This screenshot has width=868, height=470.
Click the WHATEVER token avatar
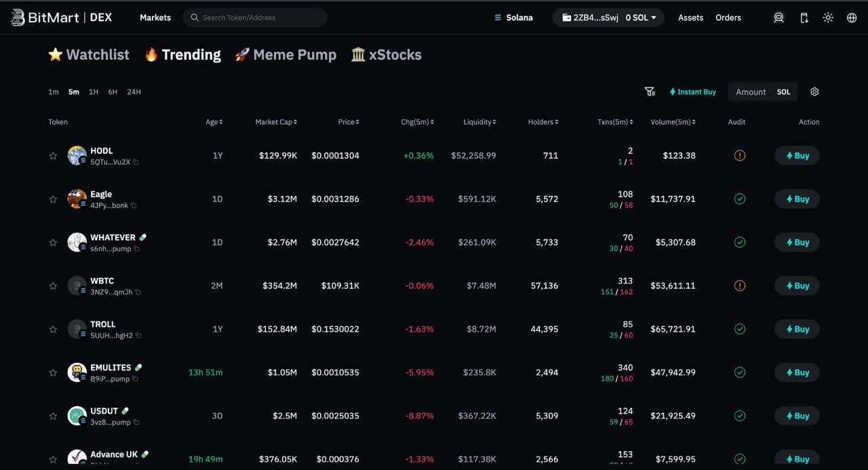click(77, 242)
